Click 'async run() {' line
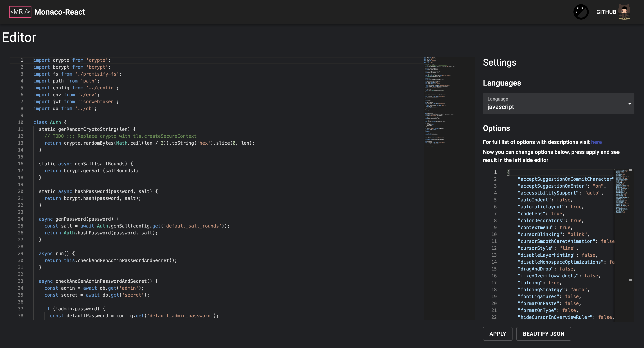The image size is (644, 348). (x=57, y=253)
